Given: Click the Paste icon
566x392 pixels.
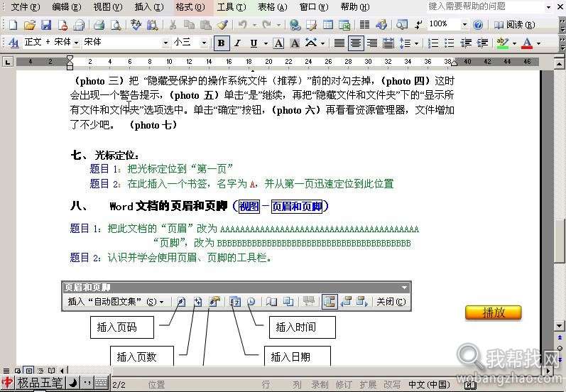Looking at the screenshot, I should tap(205, 25).
